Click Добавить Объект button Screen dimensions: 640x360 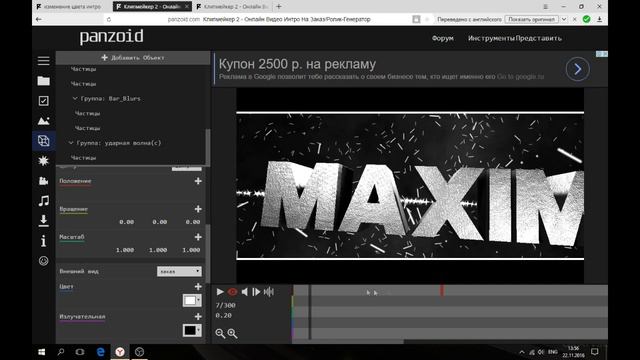(x=133, y=58)
